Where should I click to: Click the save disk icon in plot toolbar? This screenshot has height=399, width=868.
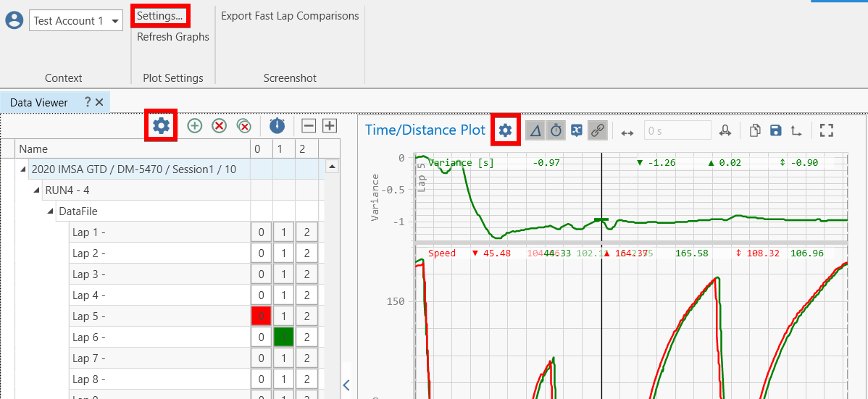[x=775, y=130]
